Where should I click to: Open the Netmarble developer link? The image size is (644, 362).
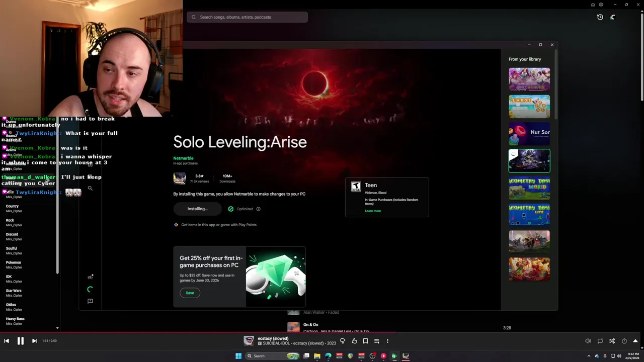183,158
